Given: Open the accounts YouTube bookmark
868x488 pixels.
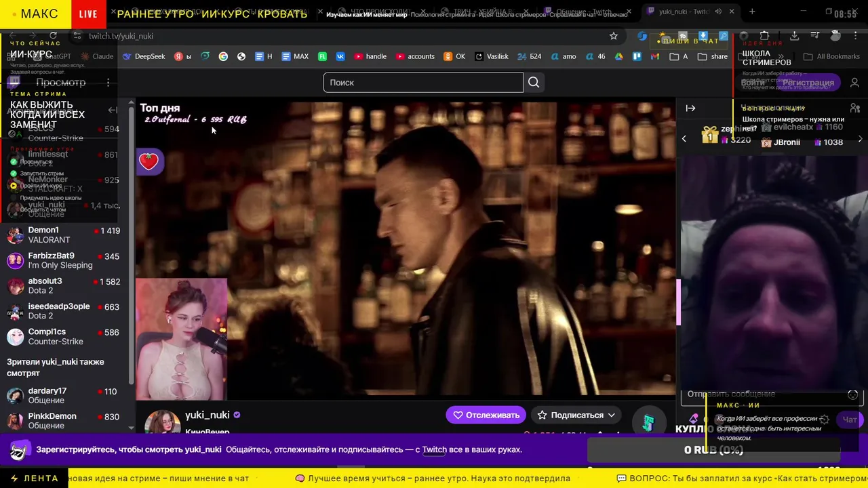Looking at the screenshot, I should [415, 56].
